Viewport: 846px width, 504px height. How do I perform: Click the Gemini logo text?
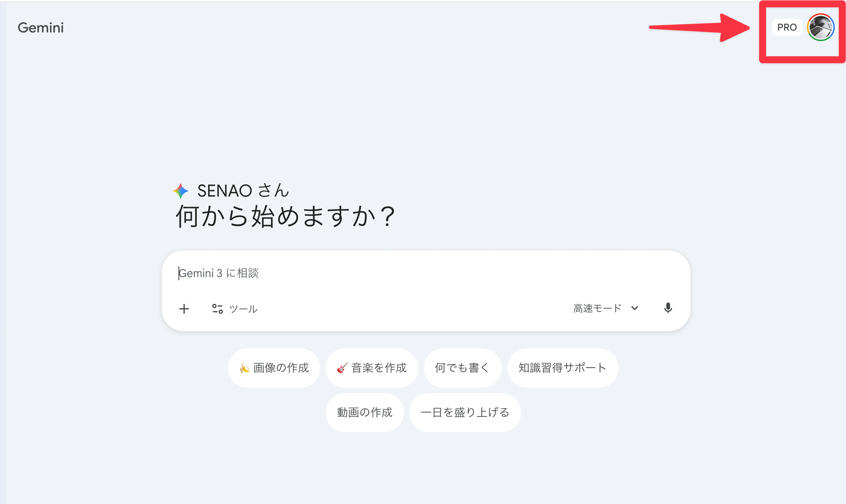point(41,28)
